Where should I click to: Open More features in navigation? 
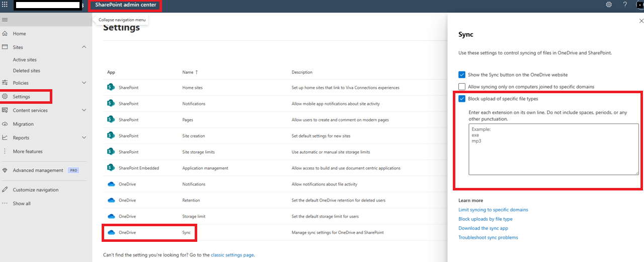click(x=28, y=151)
